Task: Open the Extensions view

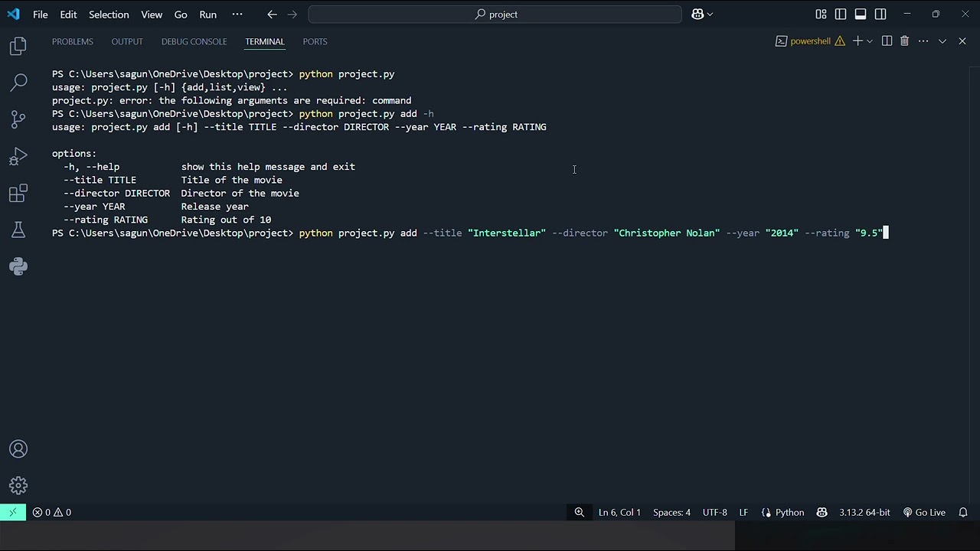Action: 18,193
